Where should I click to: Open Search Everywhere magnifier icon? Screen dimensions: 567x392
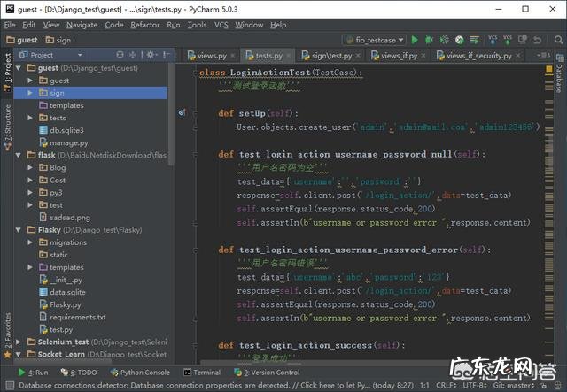558,40
